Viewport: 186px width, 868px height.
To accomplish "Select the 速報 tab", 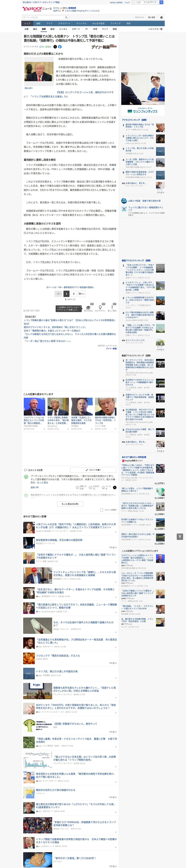I will (x=38, y=24).
